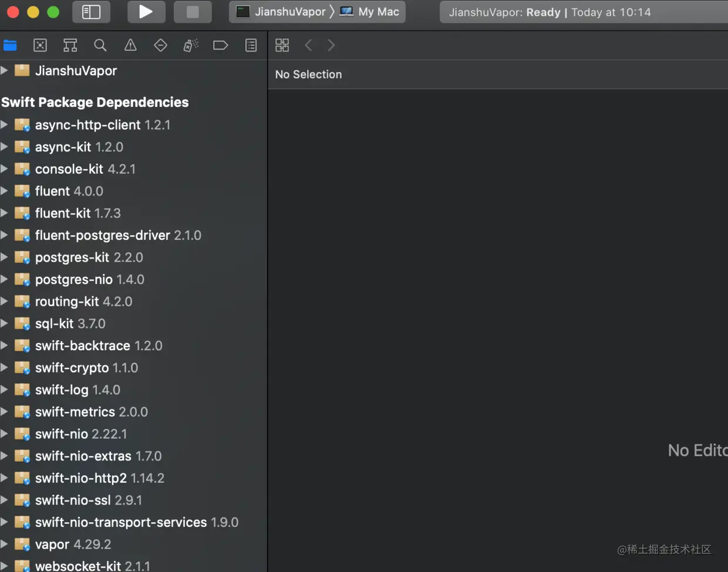Click the Run (play) button
Image resolution: width=728 pixels, height=572 pixels.
145,12
